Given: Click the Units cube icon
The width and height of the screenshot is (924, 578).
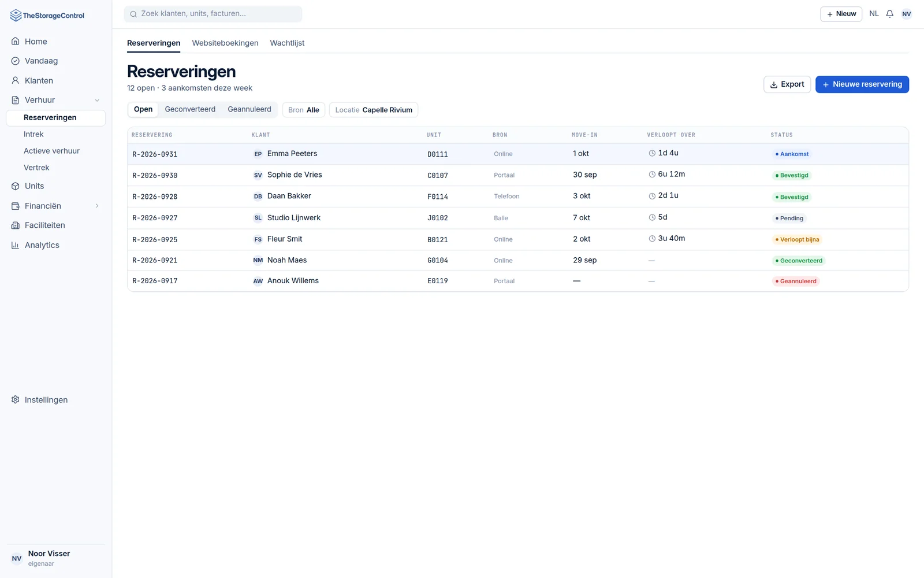Looking at the screenshot, I should click(x=16, y=186).
